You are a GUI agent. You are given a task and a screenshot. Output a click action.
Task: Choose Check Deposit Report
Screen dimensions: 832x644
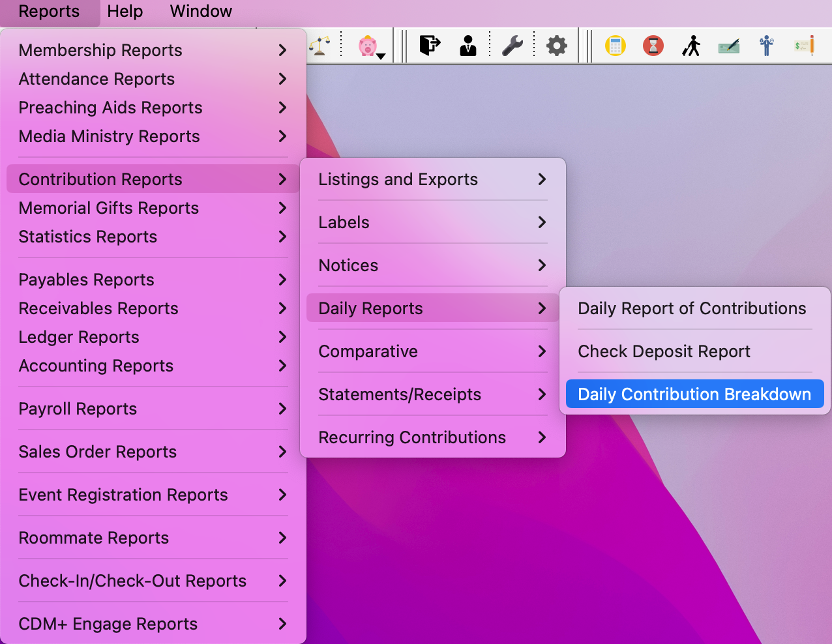click(x=663, y=351)
